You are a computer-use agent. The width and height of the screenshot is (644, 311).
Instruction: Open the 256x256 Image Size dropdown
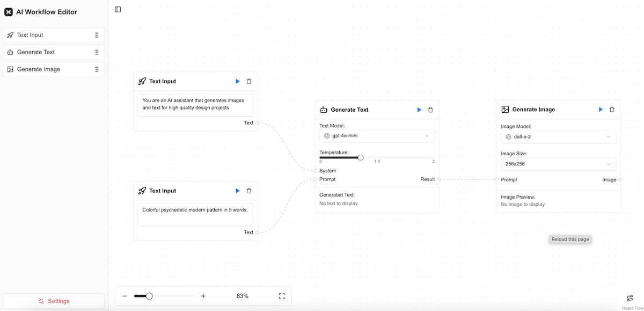click(558, 164)
